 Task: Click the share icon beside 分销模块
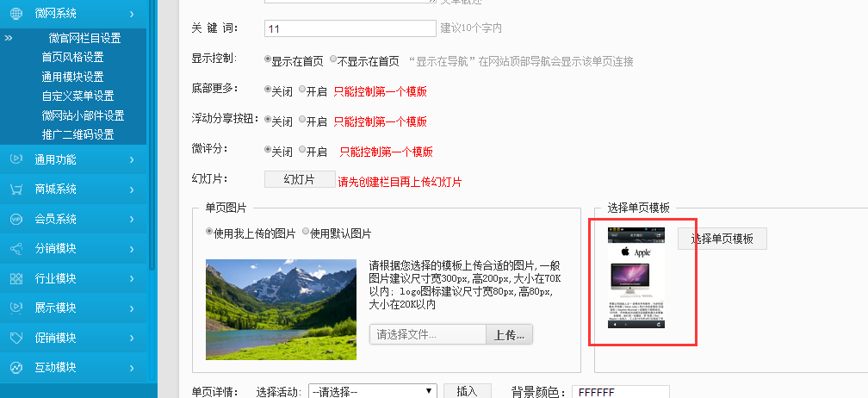15,249
